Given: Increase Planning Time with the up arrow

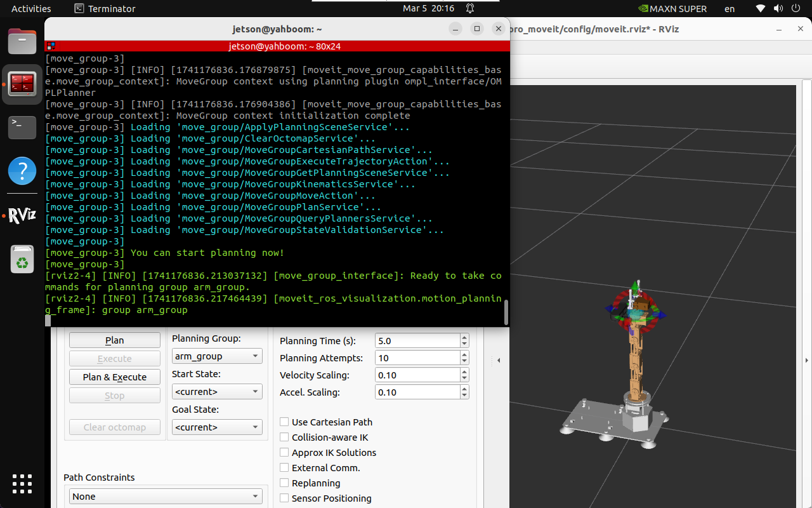Looking at the screenshot, I should pos(464,337).
